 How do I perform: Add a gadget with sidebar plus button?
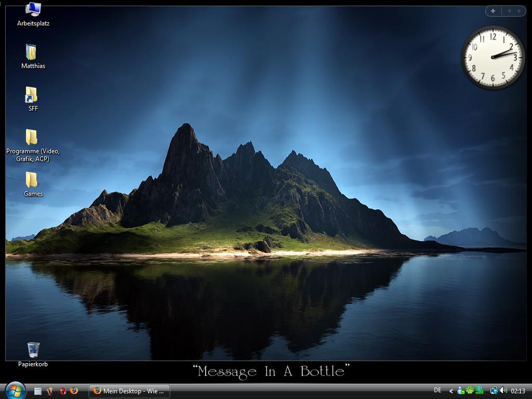[x=493, y=11]
